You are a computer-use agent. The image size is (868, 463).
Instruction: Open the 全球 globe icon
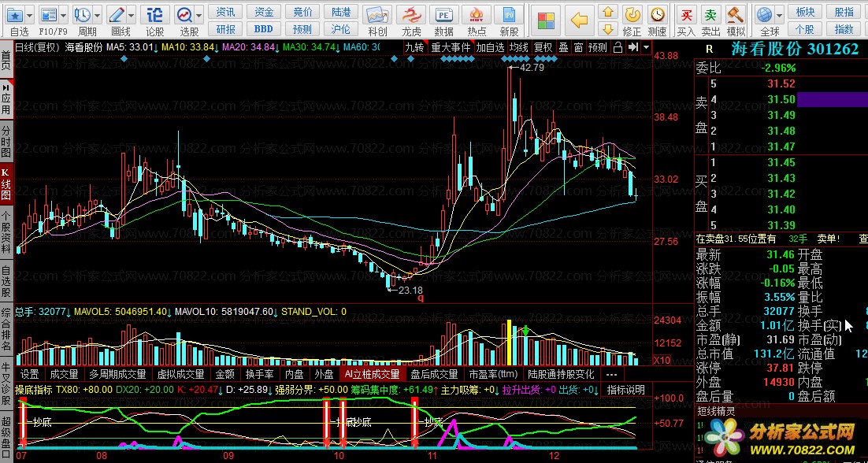[765, 15]
